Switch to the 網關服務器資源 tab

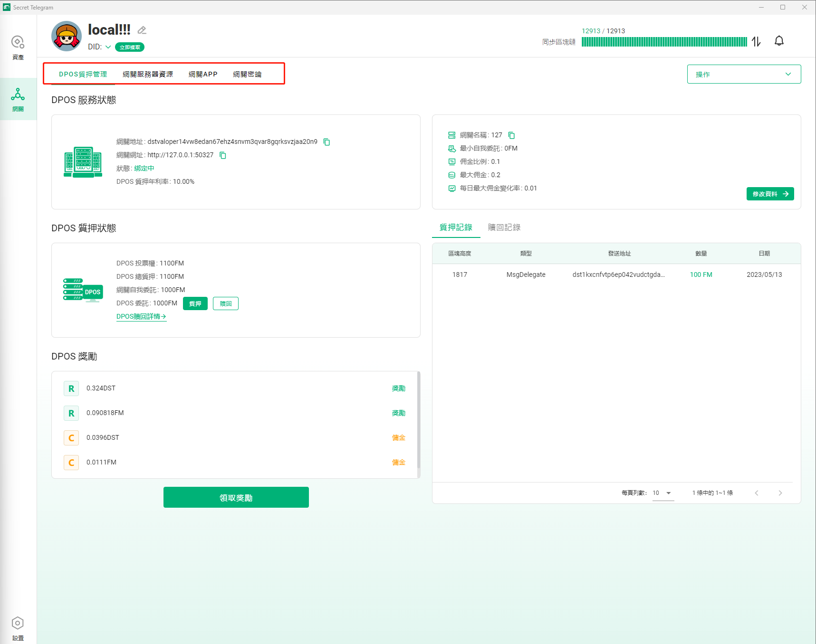148,74
